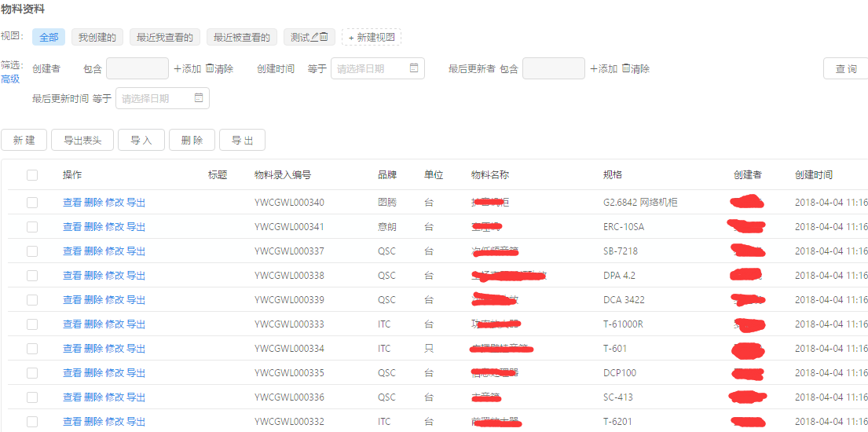Toggle the select-all checkbox in table header
Image resolution: width=868 pixels, height=432 pixels.
pyautogui.click(x=32, y=175)
